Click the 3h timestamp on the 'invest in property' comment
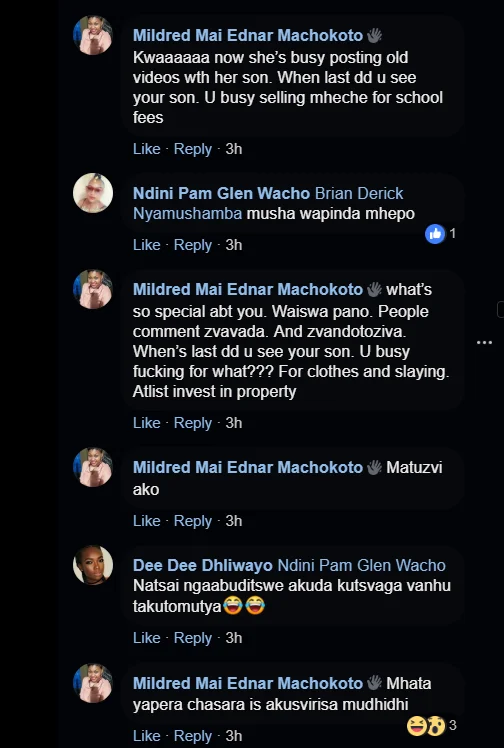Image resolution: width=504 pixels, height=748 pixels. [234, 423]
